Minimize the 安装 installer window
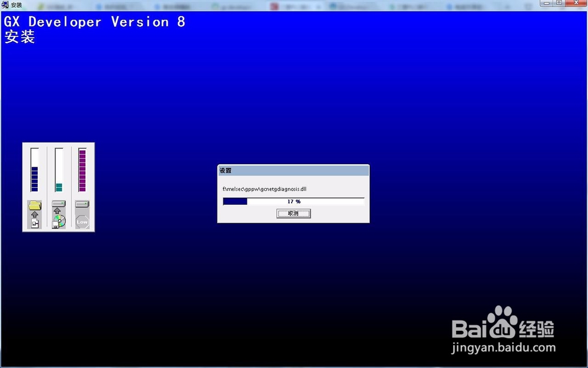Viewport: 588px width, 368px height. [546, 3]
